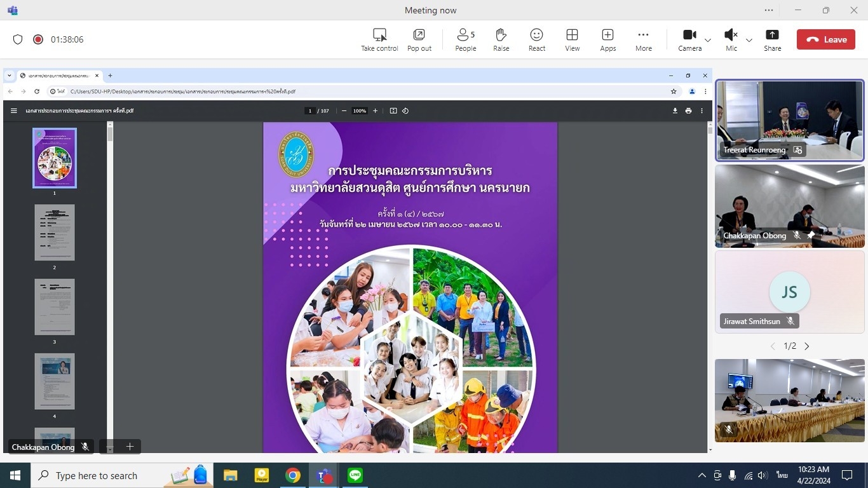This screenshot has height=488, width=868.
Task: Open the yellow Player app from taskbar
Action: [261, 475]
